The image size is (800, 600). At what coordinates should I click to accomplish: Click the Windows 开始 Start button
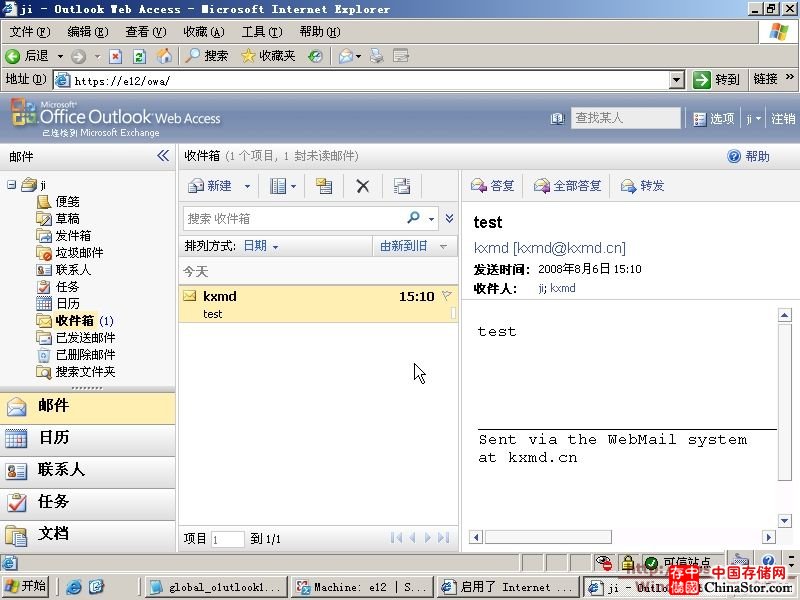coord(26,586)
